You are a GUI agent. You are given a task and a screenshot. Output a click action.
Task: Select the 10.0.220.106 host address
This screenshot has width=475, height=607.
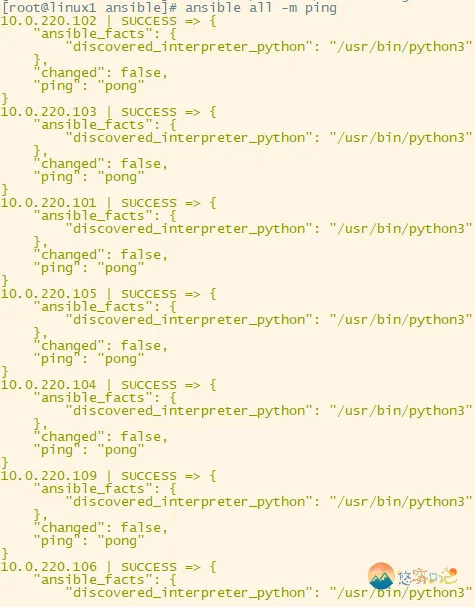click(48, 567)
